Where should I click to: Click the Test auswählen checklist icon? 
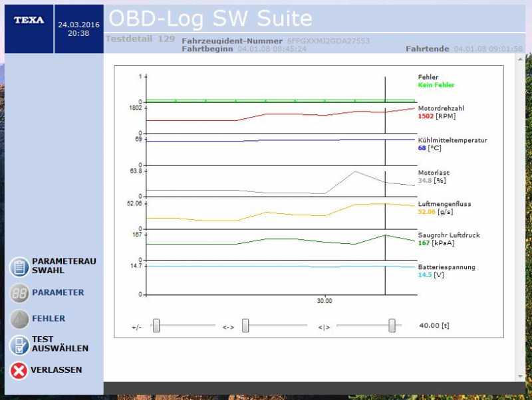click(19, 345)
